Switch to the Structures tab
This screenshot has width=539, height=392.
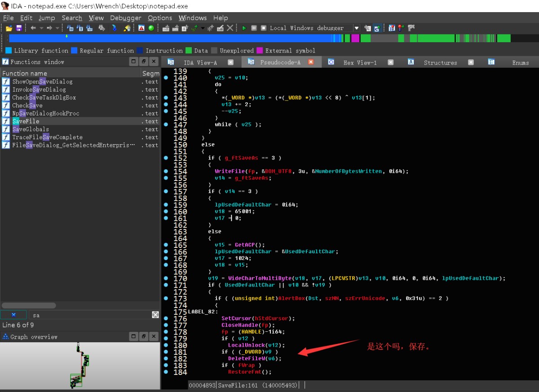(x=441, y=62)
